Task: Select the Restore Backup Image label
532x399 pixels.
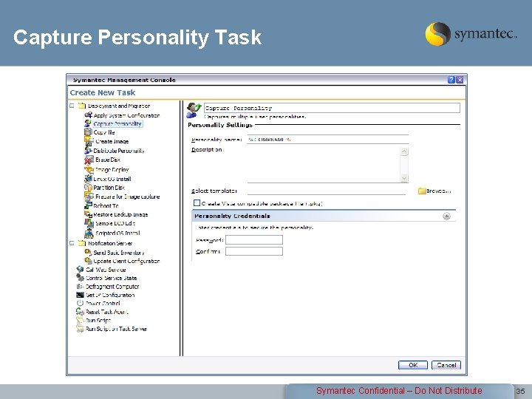Action: tap(120, 214)
